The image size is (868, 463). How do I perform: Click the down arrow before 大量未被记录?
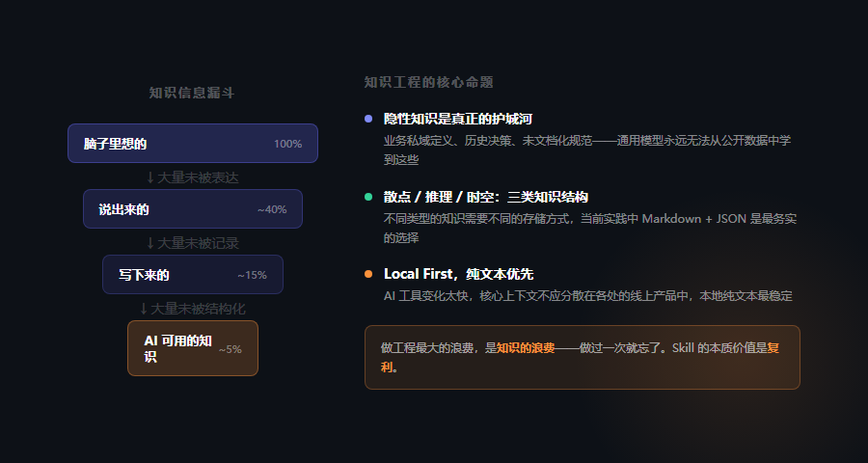click(150, 243)
